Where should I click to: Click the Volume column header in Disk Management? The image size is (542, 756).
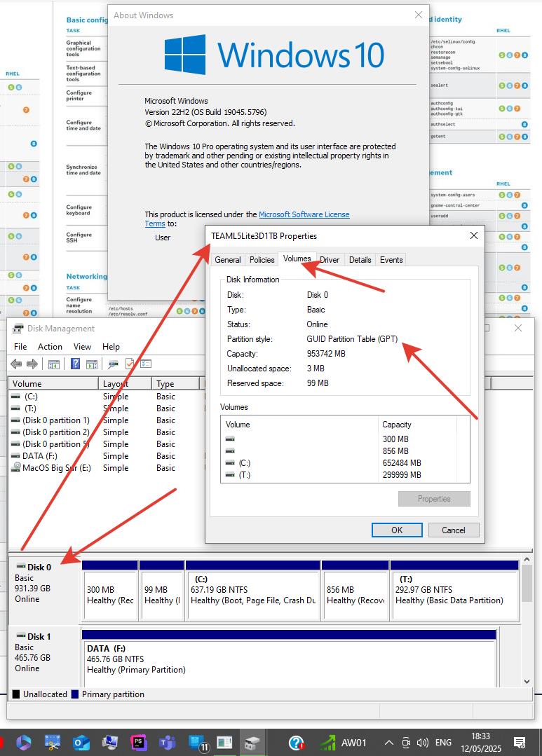click(53, 384)
